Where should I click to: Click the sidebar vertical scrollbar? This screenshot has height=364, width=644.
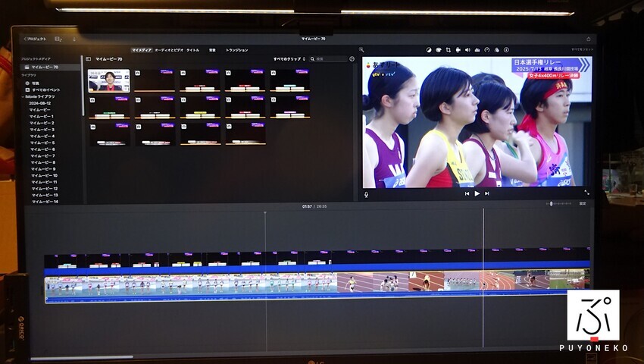click(83, 86)
